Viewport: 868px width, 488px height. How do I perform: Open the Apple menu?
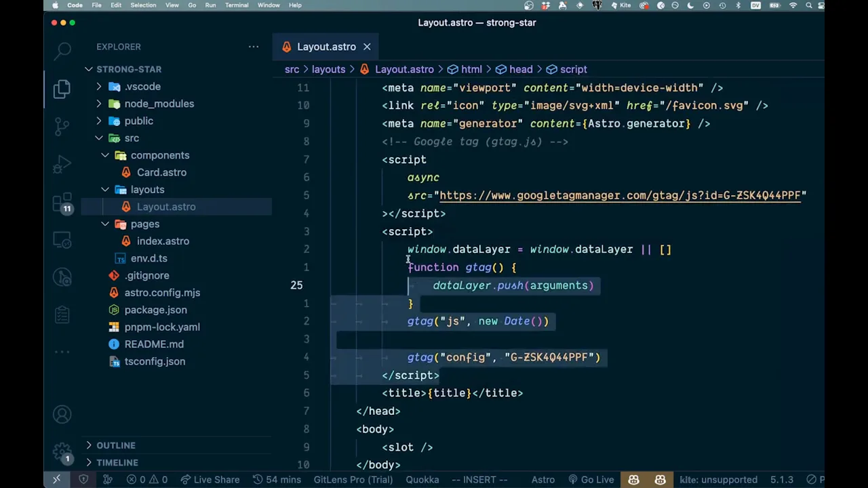(x=55, y=5)
